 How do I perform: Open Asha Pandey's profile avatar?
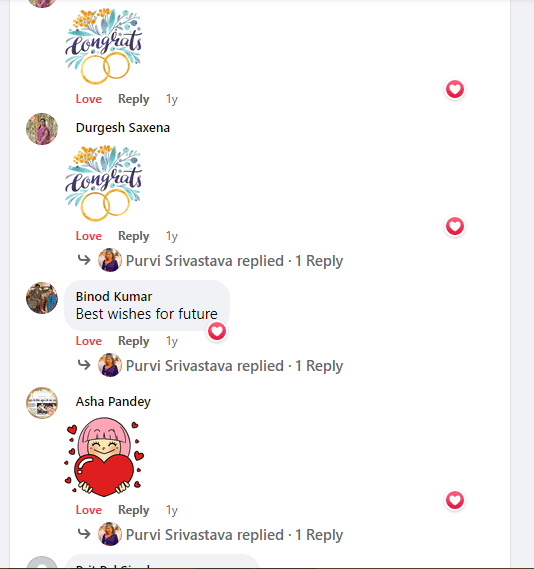pos(42,403)
